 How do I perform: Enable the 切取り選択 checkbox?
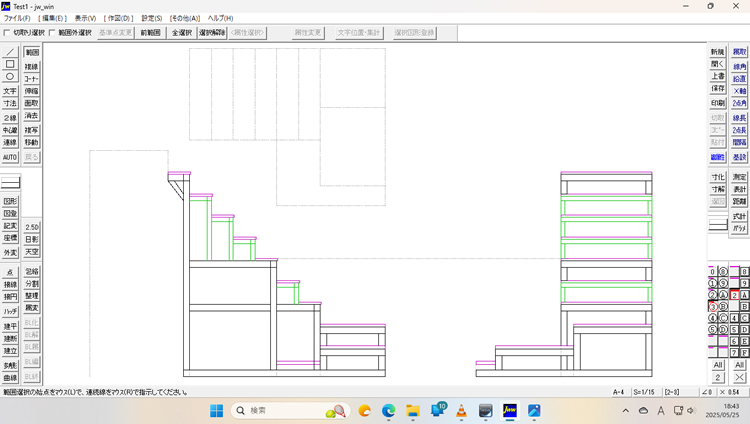8,33
